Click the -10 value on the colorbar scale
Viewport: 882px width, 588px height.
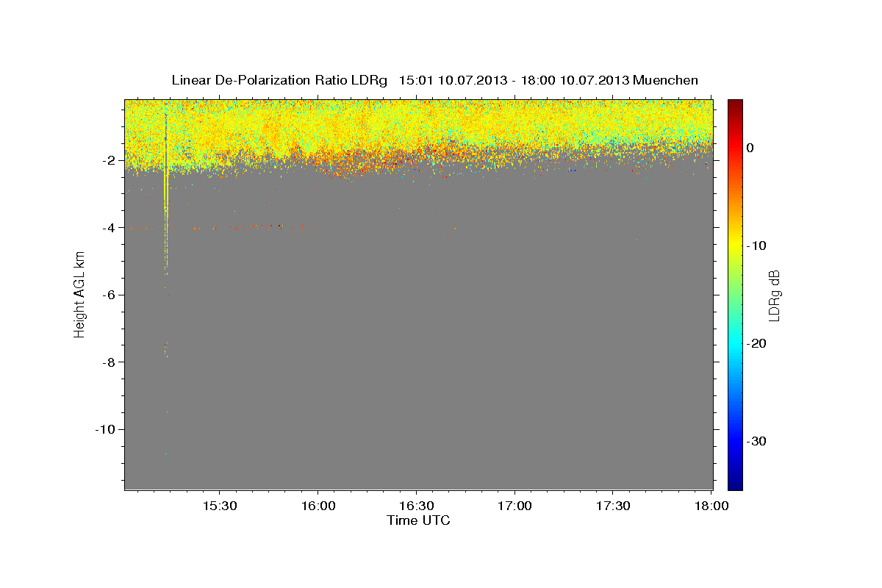pos(757,245)
